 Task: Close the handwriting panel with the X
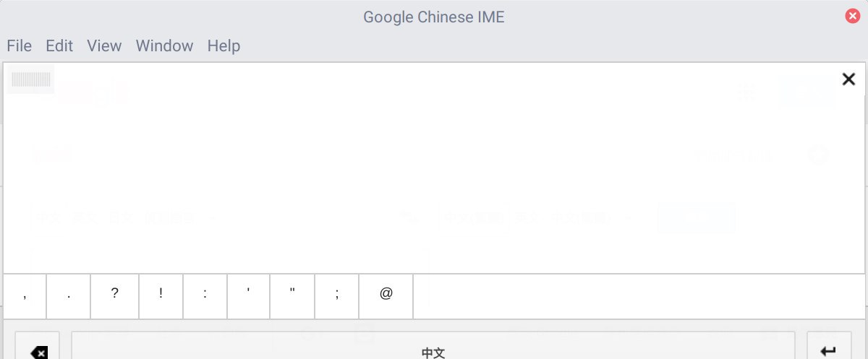[848, 79]
